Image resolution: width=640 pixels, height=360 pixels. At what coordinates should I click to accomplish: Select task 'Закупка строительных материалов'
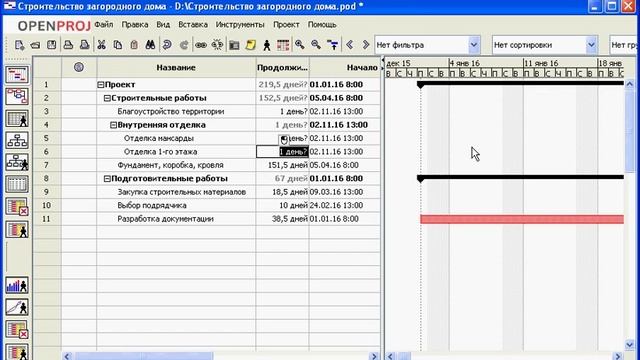182,192
